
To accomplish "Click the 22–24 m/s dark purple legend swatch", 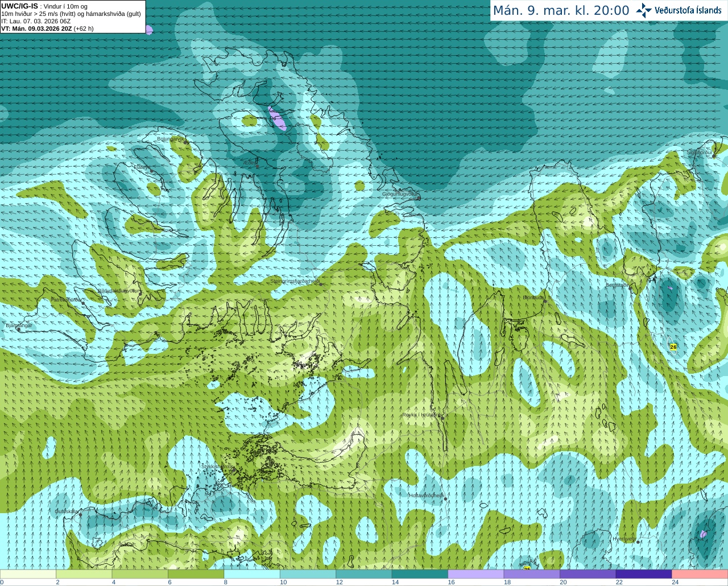I will coord(644,574).
